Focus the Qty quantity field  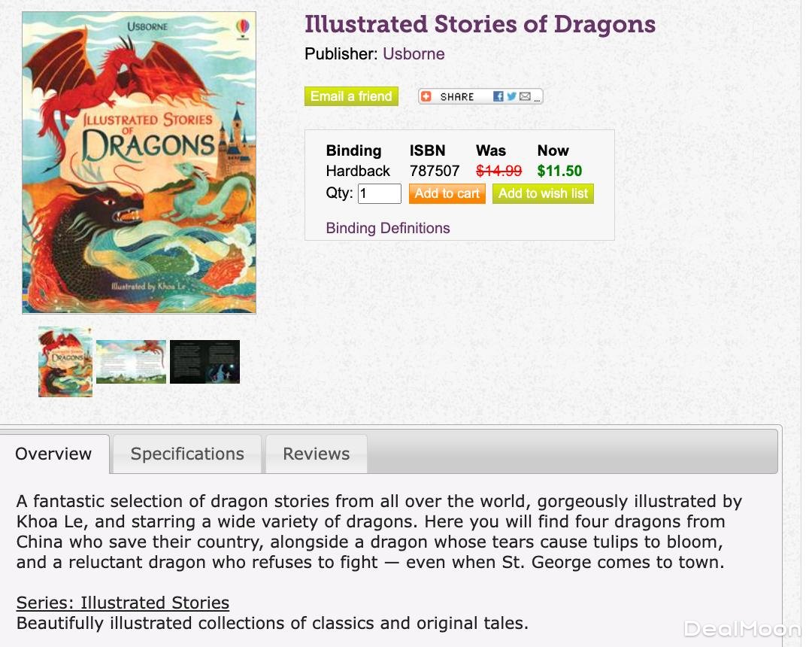coord(380,194)
